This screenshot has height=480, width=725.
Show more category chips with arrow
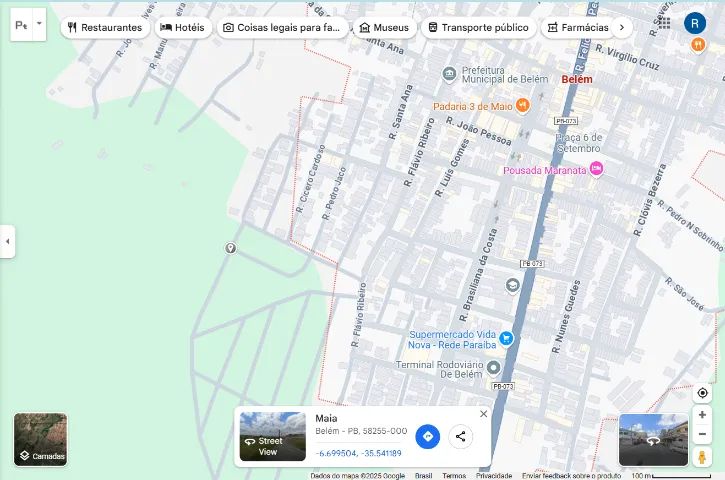pyautogui.click(x=622, y=27)
